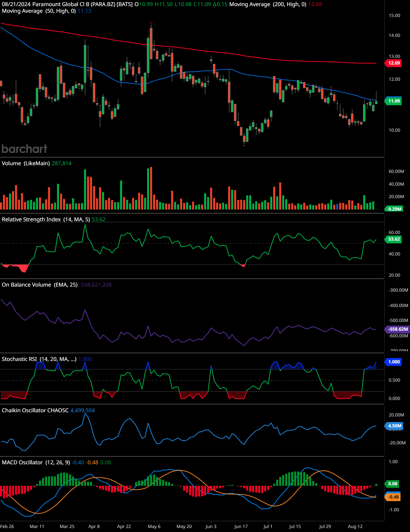Click the Apr 22 date axis label
The height and width of the screenshot is (532, 410).
(x=124, y=526)
